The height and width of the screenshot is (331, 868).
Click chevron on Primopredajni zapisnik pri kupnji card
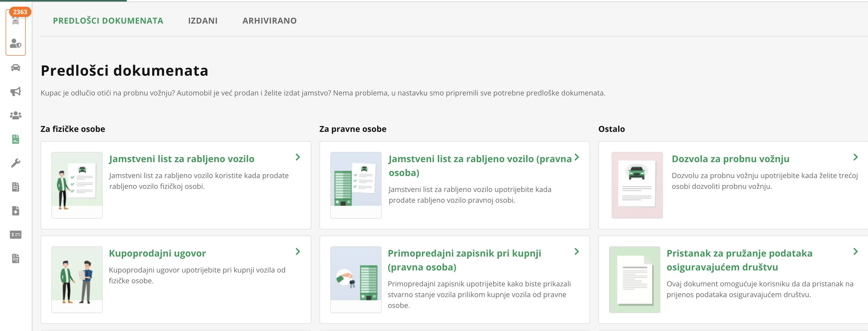[x=576, y=251]
